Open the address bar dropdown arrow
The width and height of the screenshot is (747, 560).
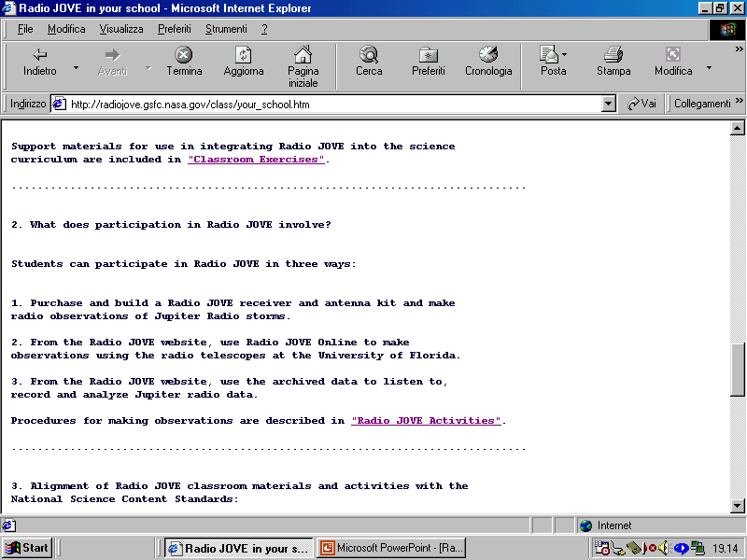pos(609,105)
